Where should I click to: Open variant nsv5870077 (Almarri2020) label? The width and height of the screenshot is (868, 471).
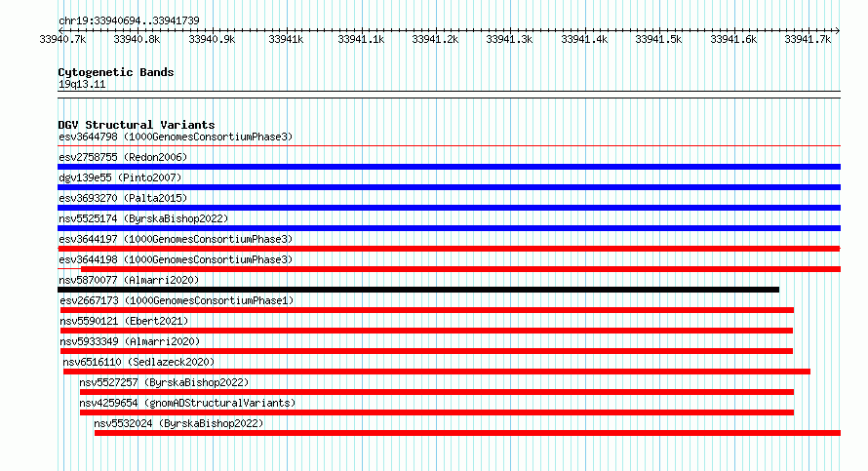129,280
